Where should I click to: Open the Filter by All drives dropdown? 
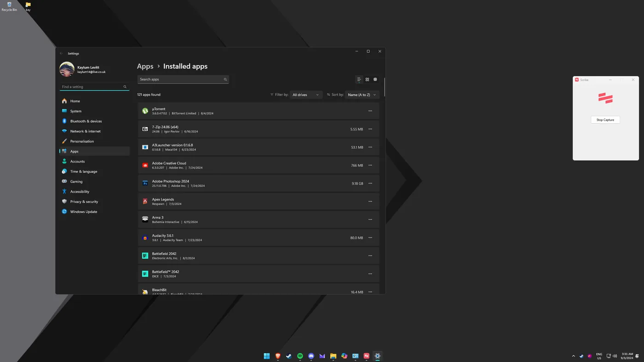coord(306,95)
